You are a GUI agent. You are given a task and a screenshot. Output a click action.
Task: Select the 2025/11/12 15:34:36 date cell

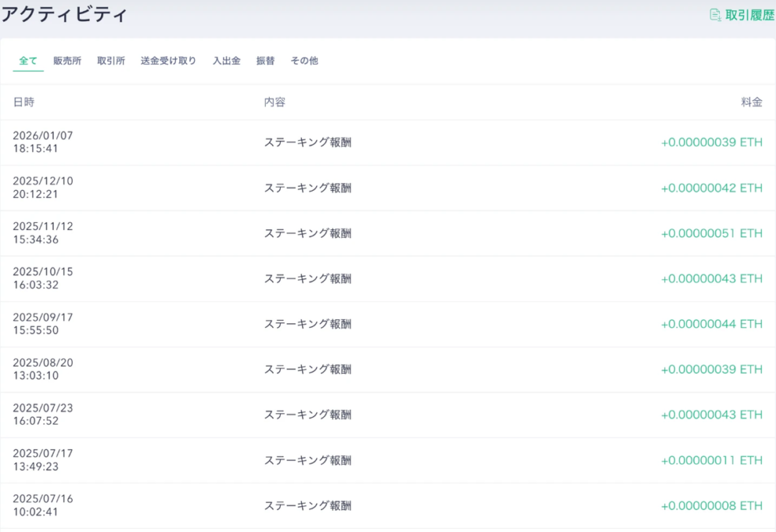43,233
